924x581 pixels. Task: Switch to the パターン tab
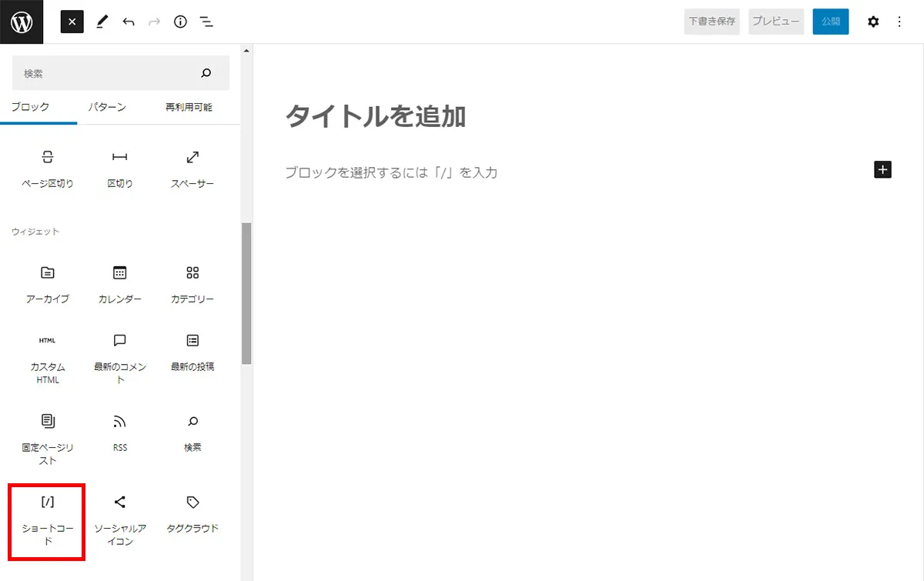pos(107,107)
